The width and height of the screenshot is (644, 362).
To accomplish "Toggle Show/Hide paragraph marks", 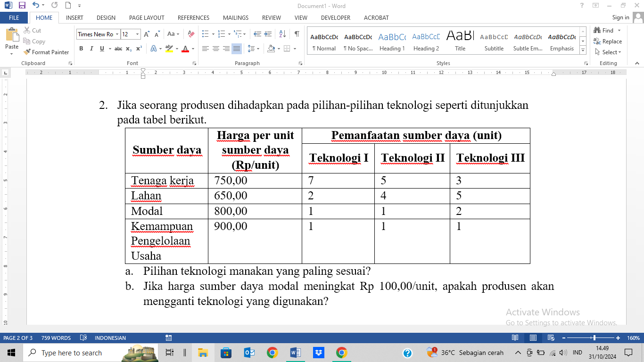I will tap(297, 34).
